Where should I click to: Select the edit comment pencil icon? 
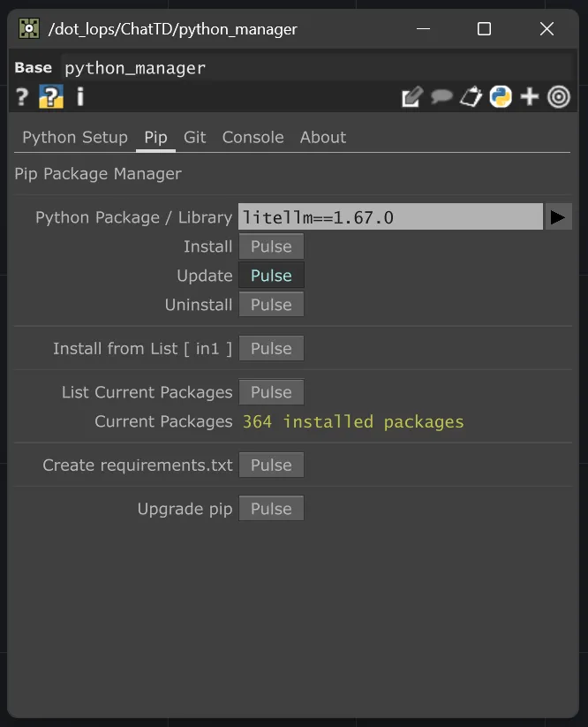click(411, 96)
